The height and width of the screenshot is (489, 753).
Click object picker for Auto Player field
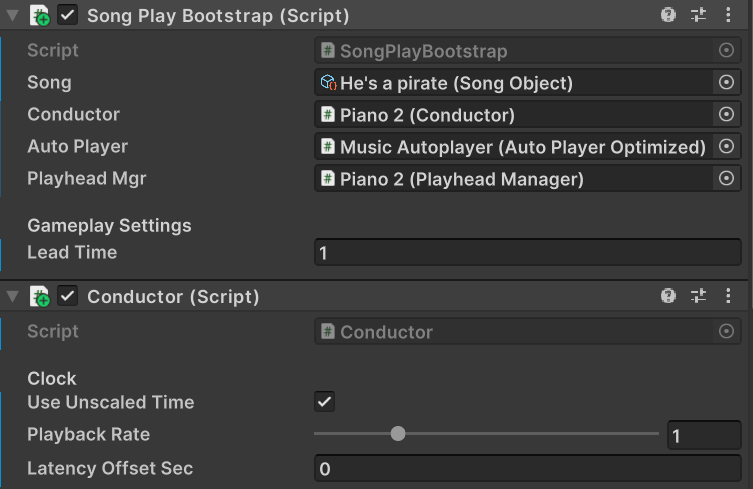tap(727, 147)
